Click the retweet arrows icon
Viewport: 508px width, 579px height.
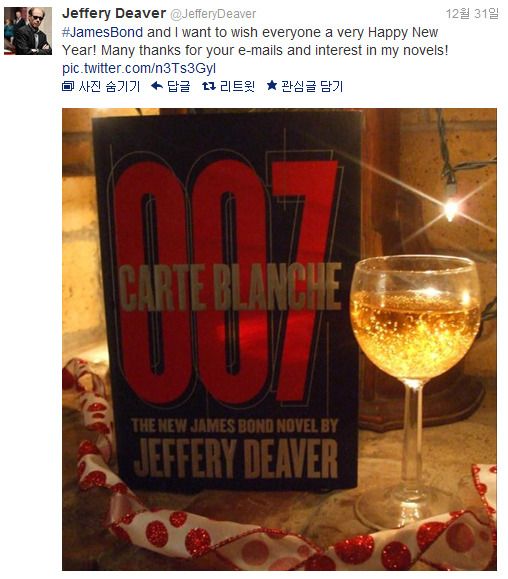pyautogui.click(x=209, y=86)
